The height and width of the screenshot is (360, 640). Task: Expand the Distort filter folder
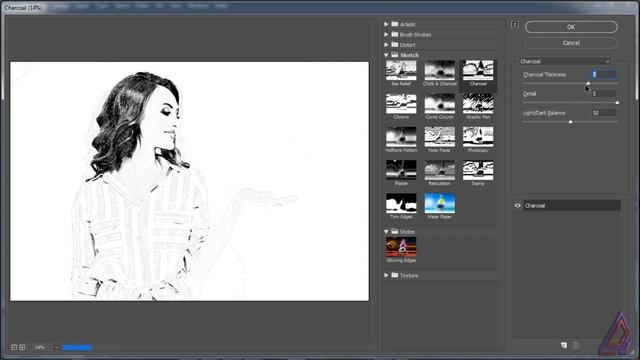[x=386, y=44]
